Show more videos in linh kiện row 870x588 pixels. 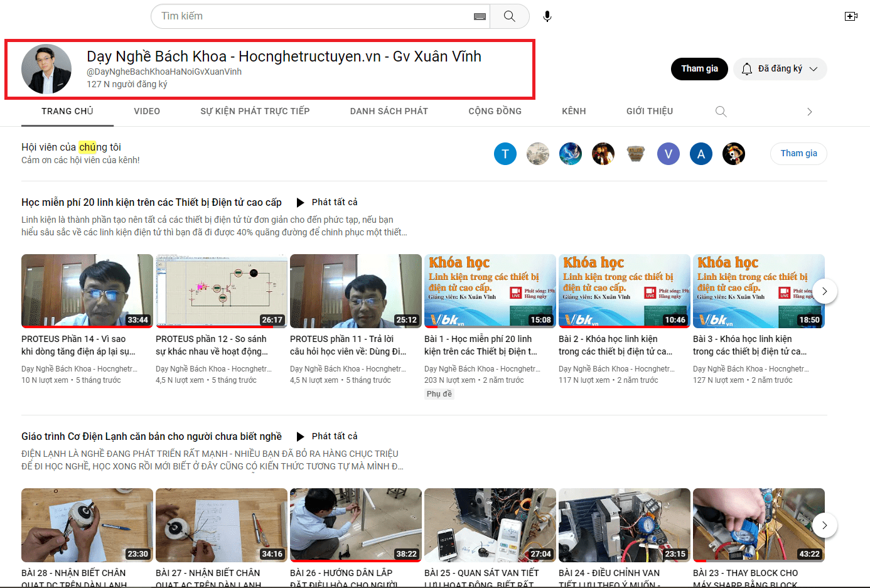pos(825,291)
